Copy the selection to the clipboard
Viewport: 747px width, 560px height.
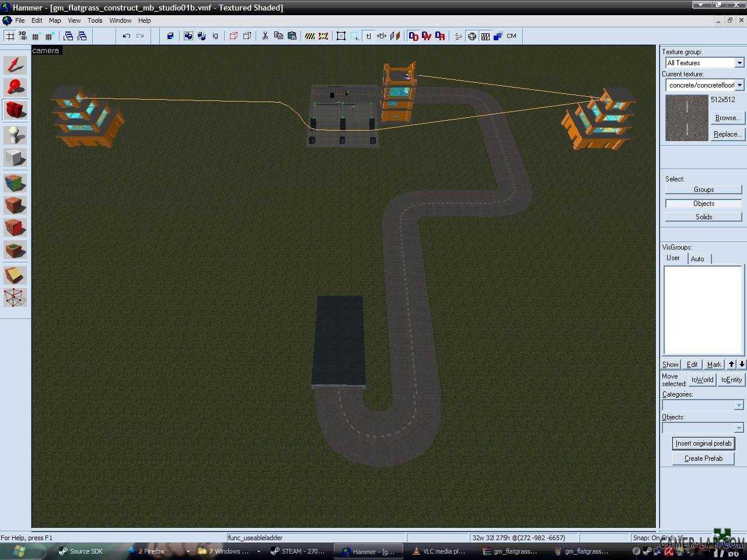point(278,36)
